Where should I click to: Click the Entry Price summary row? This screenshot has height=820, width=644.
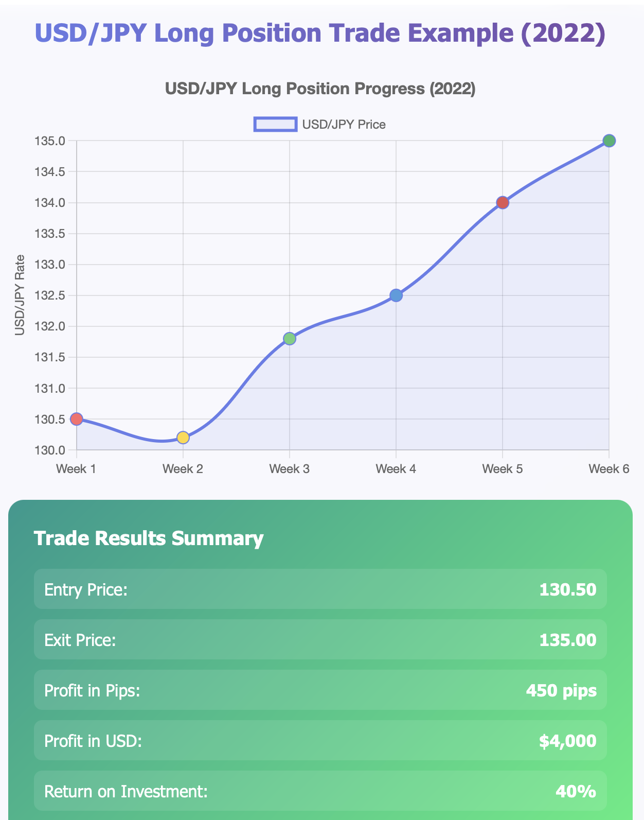point(320,589)
